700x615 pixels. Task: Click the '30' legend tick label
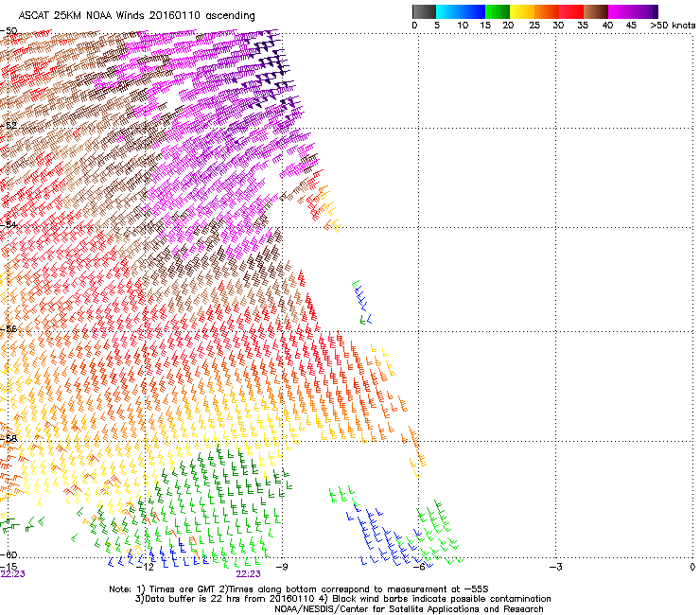(558, 26)
